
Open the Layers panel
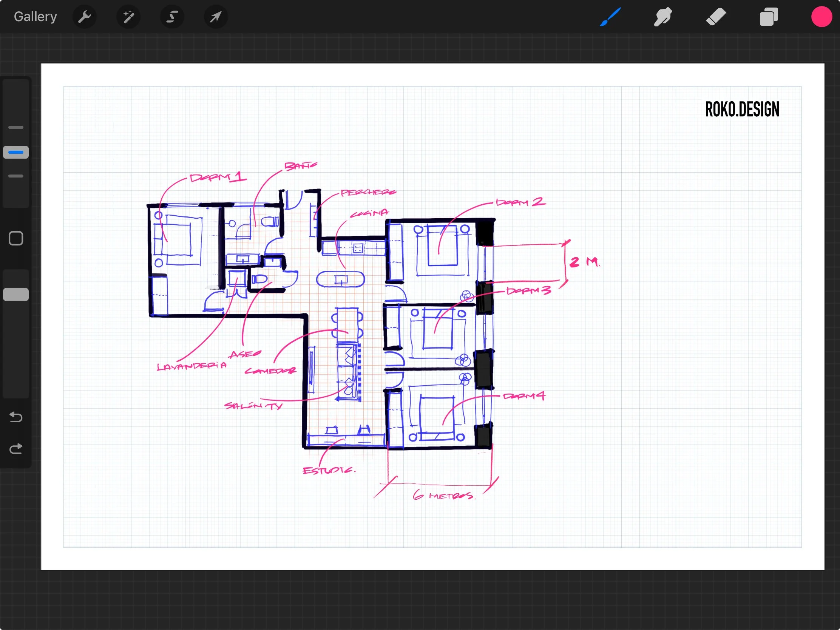tap(769, 17)
